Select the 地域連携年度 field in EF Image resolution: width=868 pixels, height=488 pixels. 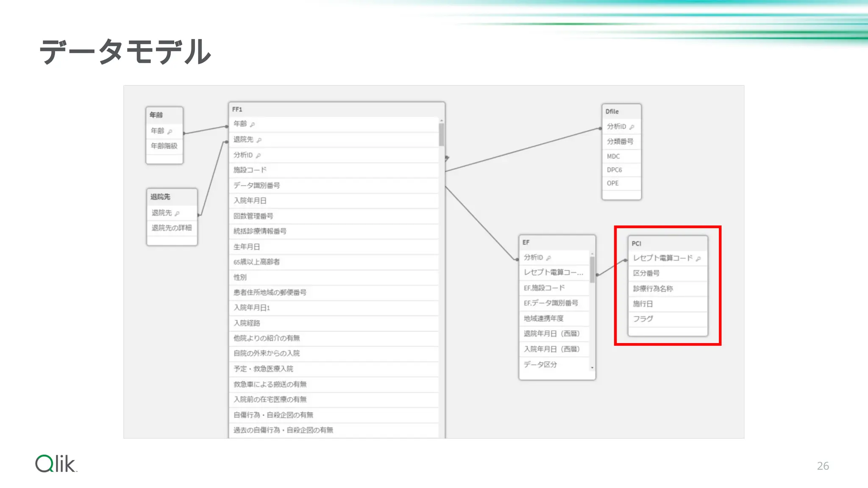click(x=543, y=318)
